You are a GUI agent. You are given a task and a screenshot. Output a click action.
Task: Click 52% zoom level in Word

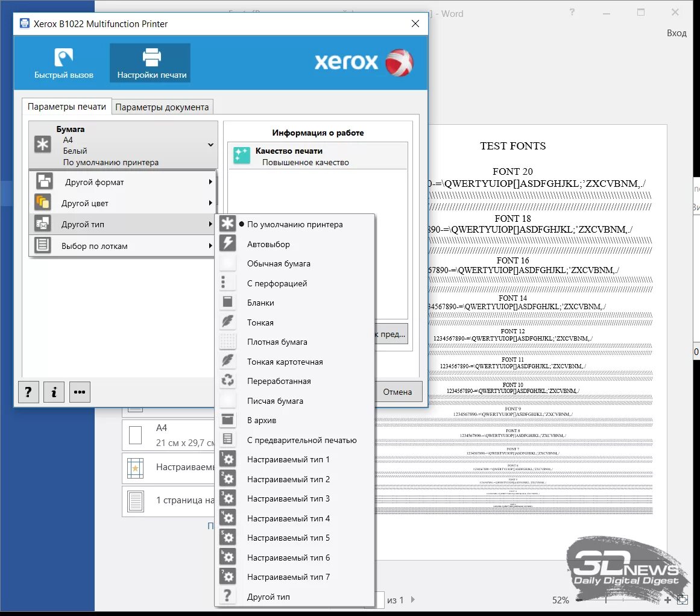560,600
